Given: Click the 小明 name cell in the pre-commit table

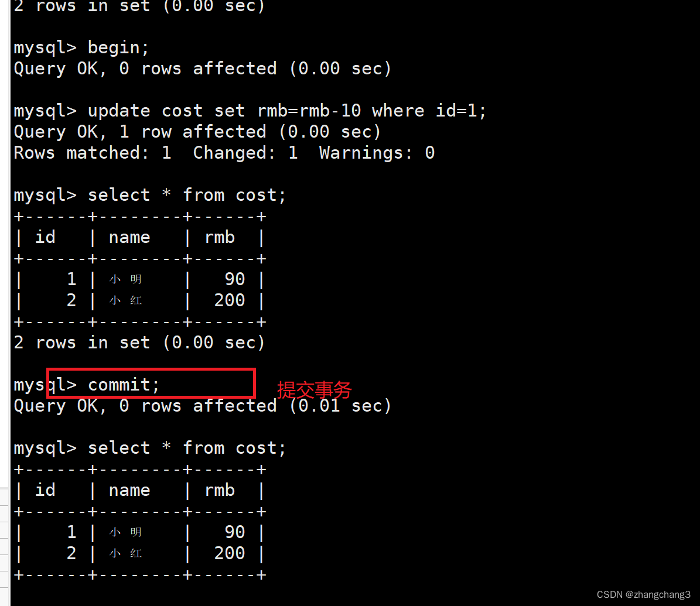Looking at the screenshot, I should click(x=125, y=279).
